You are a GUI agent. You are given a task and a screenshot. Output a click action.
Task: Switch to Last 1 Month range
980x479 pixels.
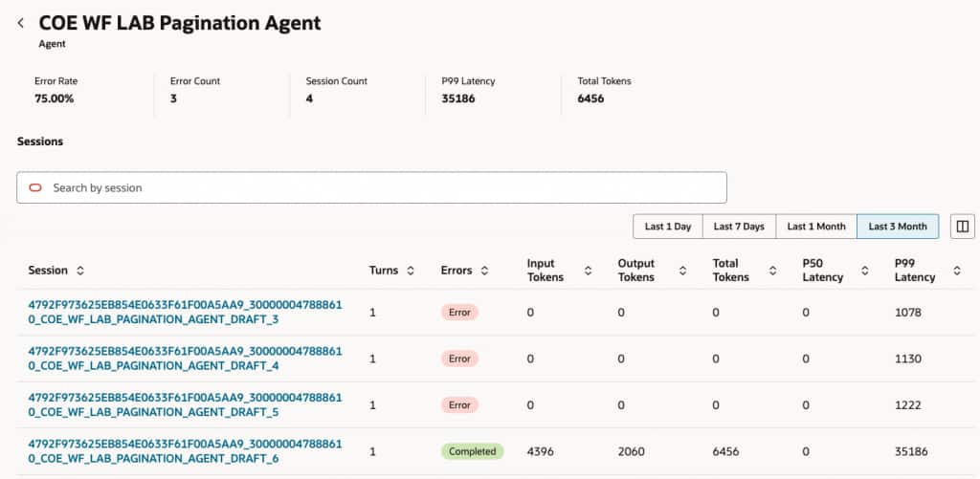point(816,227)
